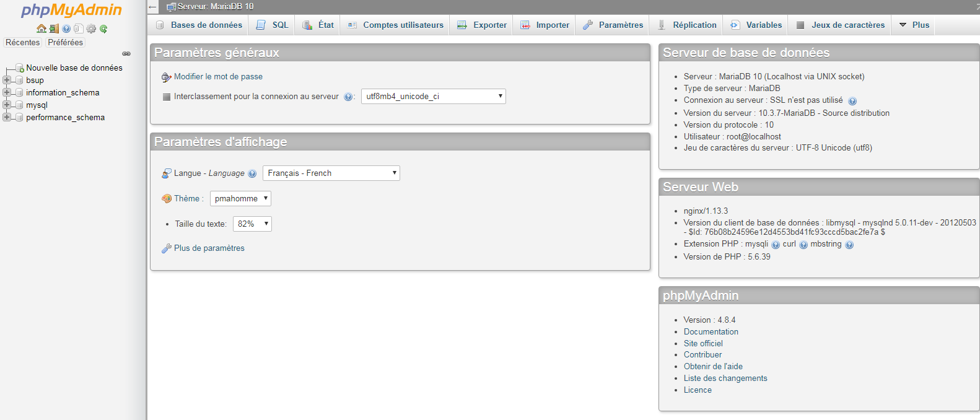The image size is (980, 420).
Task: Open the Importer tab
Action: (x=545, y=25)
